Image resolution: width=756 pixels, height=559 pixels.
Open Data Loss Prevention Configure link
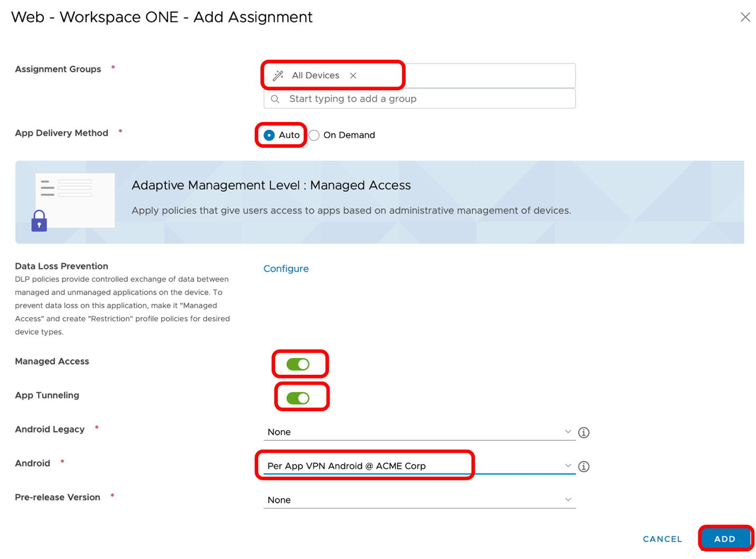[x=286, y=269]
